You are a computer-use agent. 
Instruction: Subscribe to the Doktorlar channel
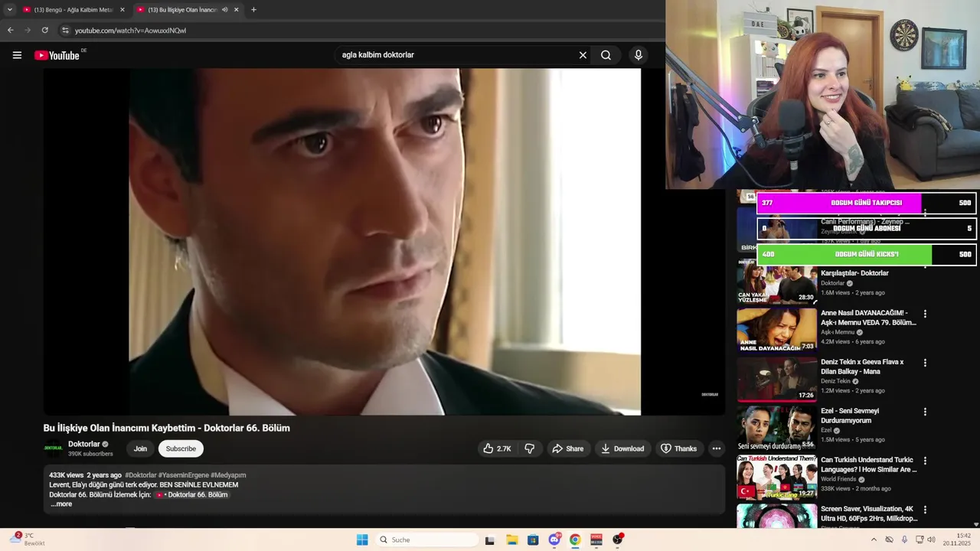[181, 448]
